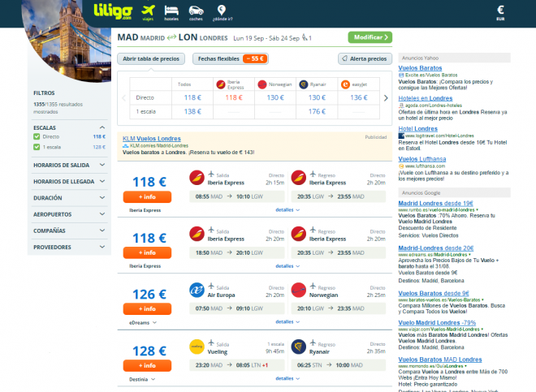The height and width of the screenshot is (392, 536).
Task: Open the Vuelo Madrid Londres -79% link
Action: click(437, 323)
